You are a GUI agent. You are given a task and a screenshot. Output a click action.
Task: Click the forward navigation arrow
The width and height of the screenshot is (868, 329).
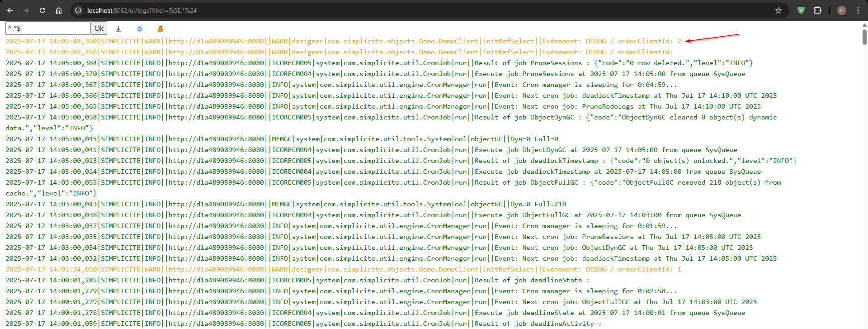click(x=26, y=10)
